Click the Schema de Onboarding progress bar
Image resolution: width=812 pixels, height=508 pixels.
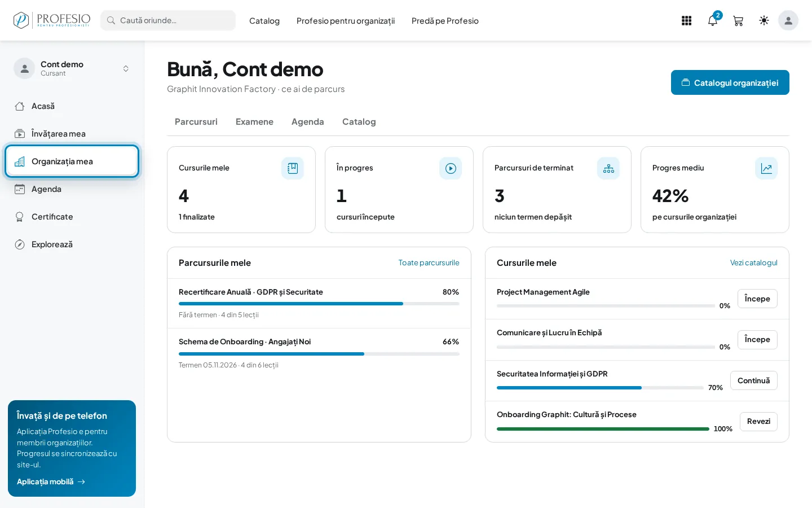coord(319,354)
